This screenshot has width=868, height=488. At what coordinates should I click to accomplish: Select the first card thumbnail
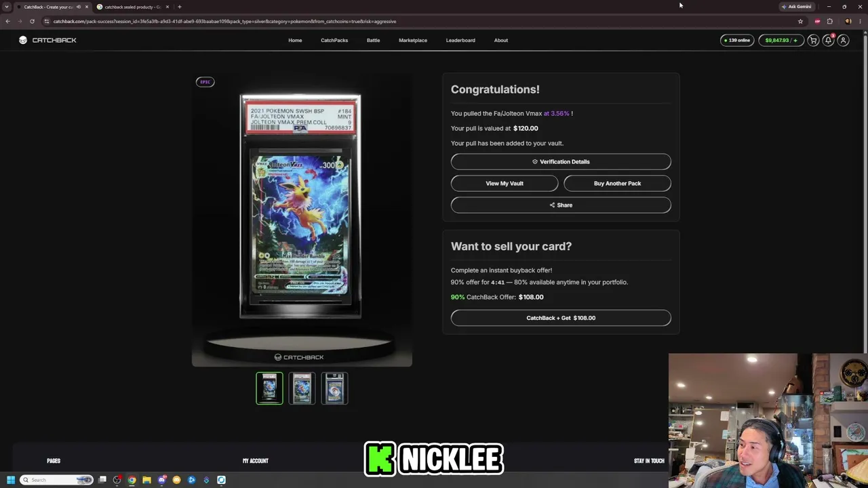click(x=269, y=388)
